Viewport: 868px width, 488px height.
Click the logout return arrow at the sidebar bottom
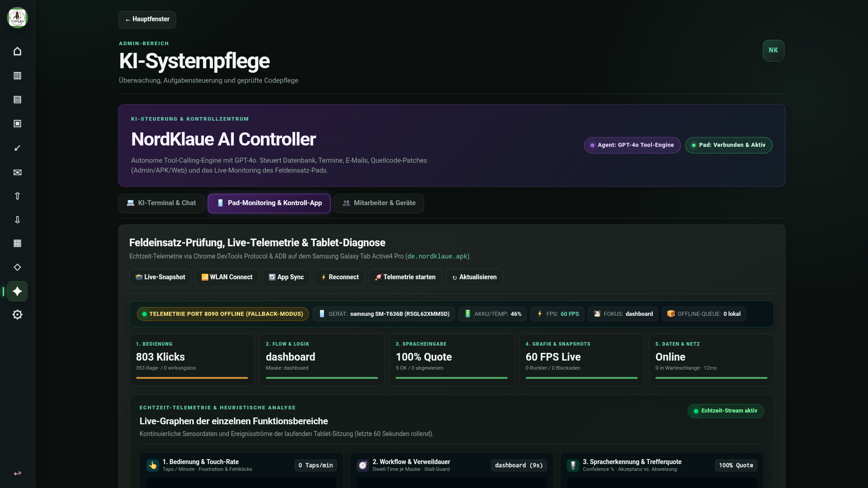pos(17,473)
